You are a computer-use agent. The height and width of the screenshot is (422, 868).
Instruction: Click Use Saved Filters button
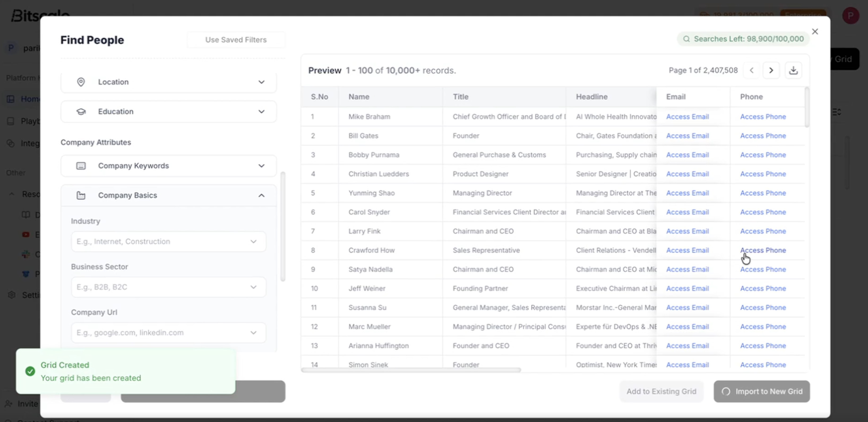(x=236, y=40)
